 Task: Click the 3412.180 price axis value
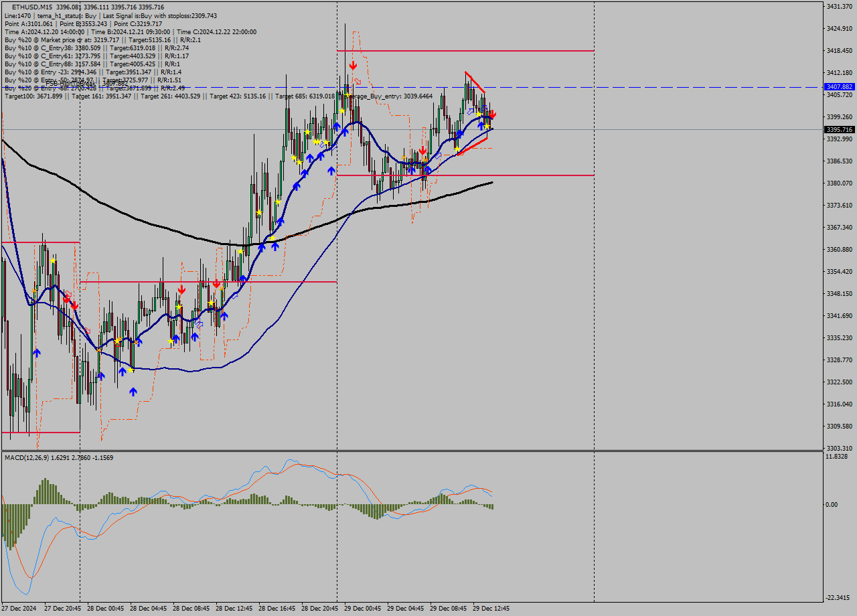click(x=839, y=72)
